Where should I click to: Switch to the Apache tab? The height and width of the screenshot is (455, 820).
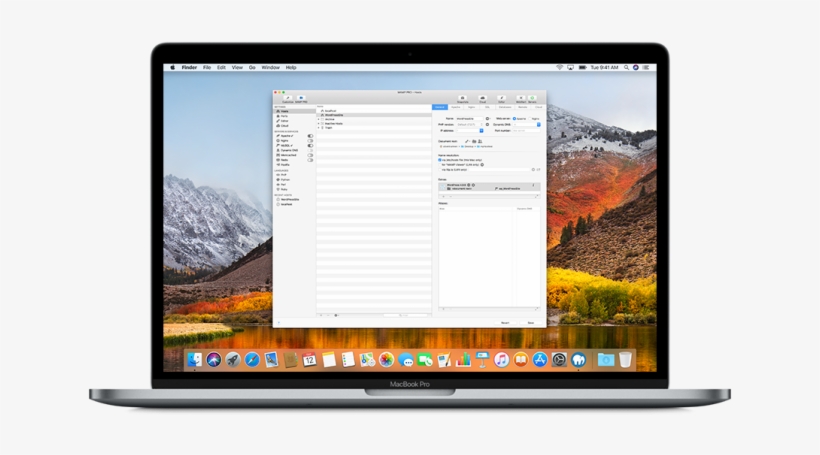pos(455,107)
